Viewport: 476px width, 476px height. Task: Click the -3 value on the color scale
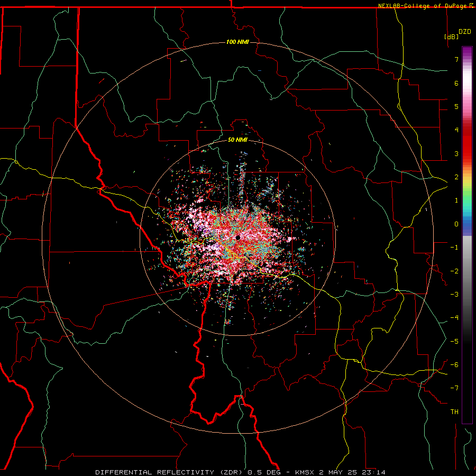click(454, 295)
